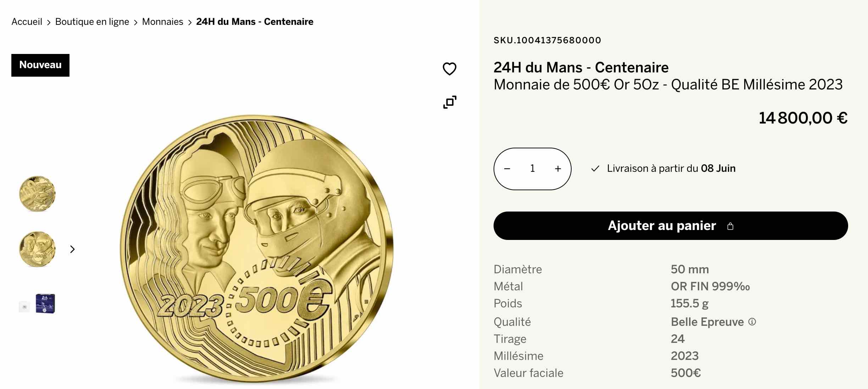Show next thumbnails with chevron arrow
This screenshot has height=389, width=868.
[72, 249]
